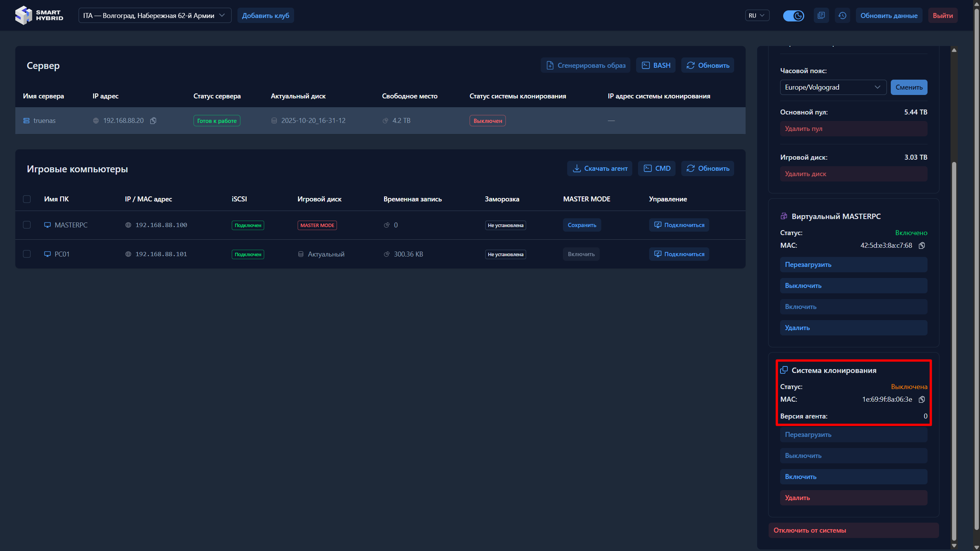Click Подключиться for PC01
980x551 pixels.
tap(679, 254)
